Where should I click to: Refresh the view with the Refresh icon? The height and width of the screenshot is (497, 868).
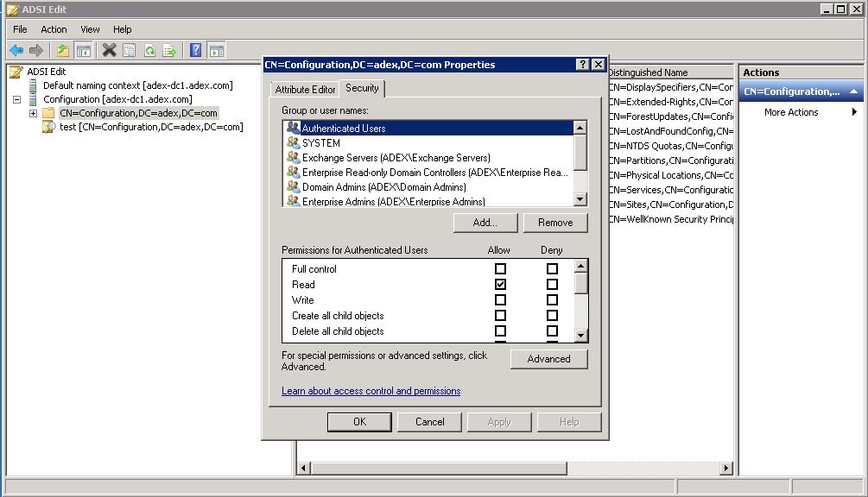point(150,49)
